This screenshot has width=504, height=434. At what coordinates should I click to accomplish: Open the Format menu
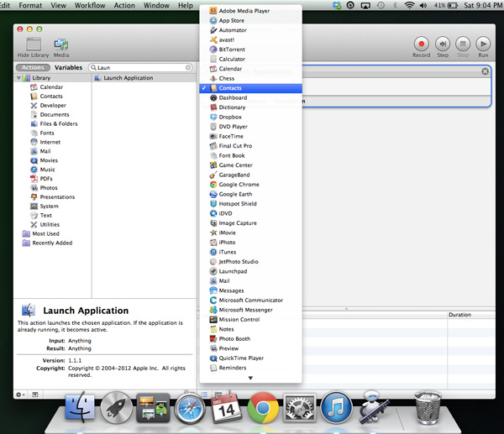[x=30, y=6]
